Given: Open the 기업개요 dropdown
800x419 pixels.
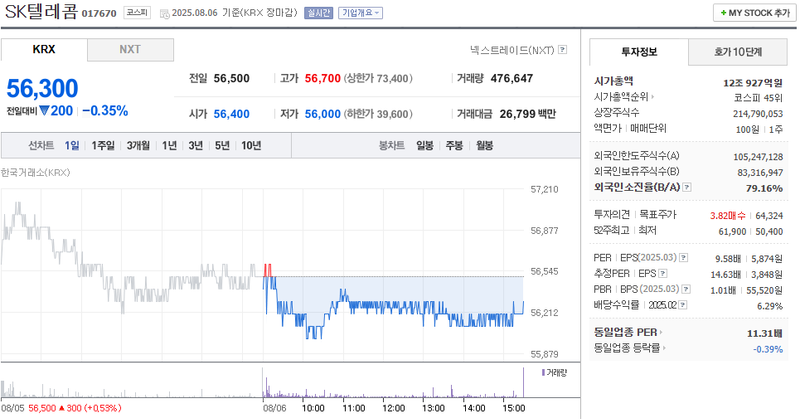Looking at the screenshot, I should [x=361, y=13].
